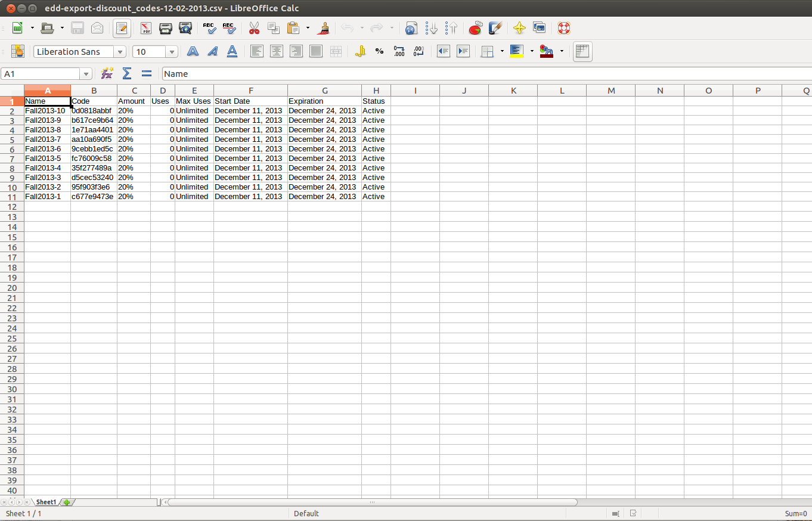Open Navigator with the gold star icon

tap(519, 28)
